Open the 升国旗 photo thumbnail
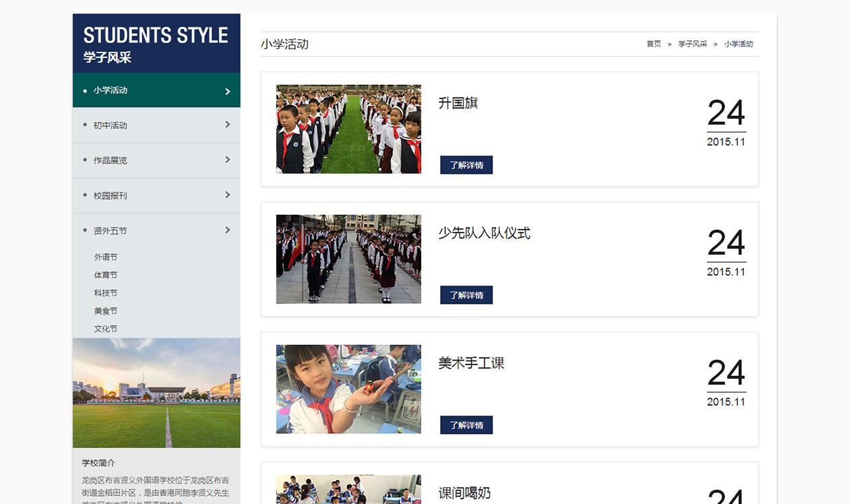The height and width of the screenshot is (504, 849). [348, 129]
